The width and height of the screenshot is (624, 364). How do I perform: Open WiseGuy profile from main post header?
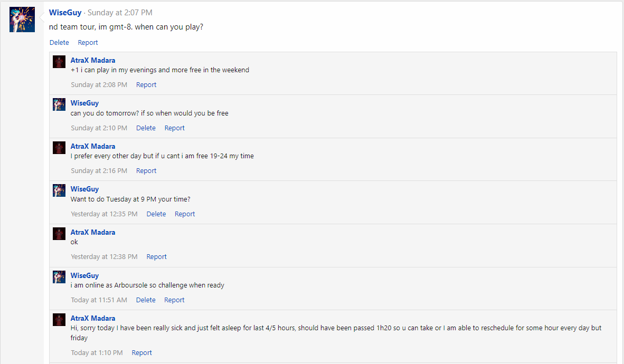(65, 12)
